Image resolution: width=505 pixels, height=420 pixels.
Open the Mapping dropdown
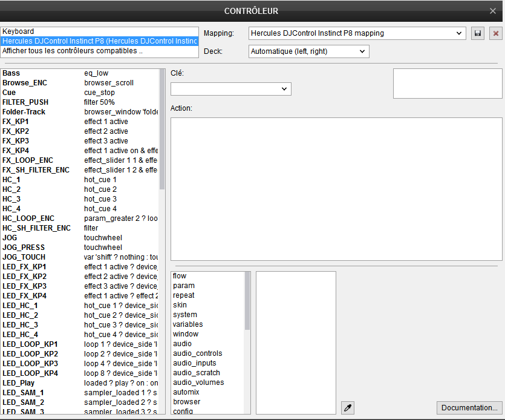point(357,33)
